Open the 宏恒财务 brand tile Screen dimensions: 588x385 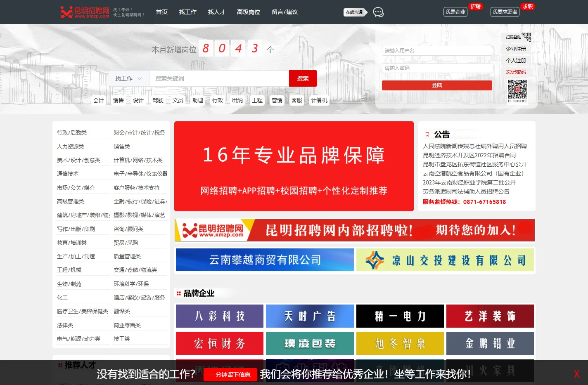[x=220, y=343]
